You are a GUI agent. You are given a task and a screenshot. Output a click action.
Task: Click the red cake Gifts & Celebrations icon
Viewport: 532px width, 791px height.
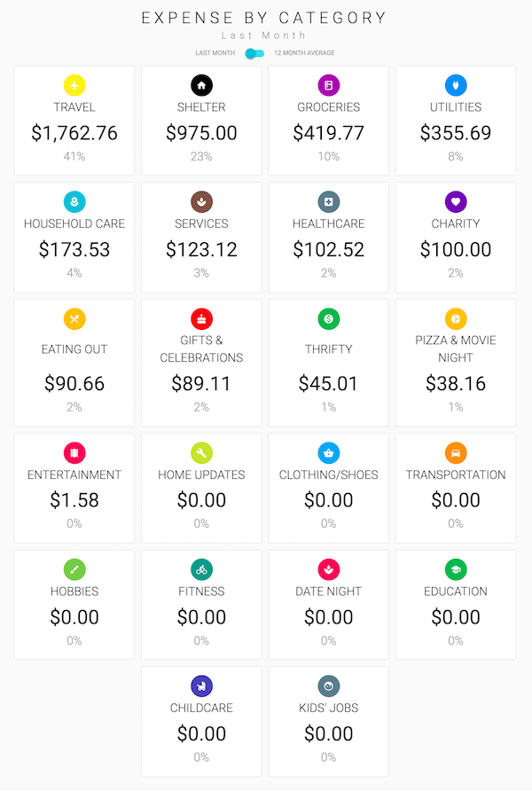tap(201, 318)
